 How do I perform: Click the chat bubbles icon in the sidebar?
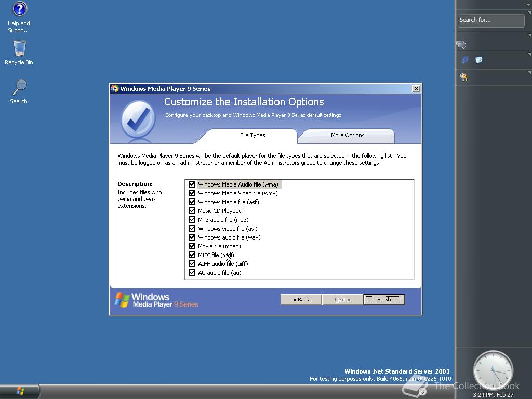pyautogui.click(x=461, y=45)
